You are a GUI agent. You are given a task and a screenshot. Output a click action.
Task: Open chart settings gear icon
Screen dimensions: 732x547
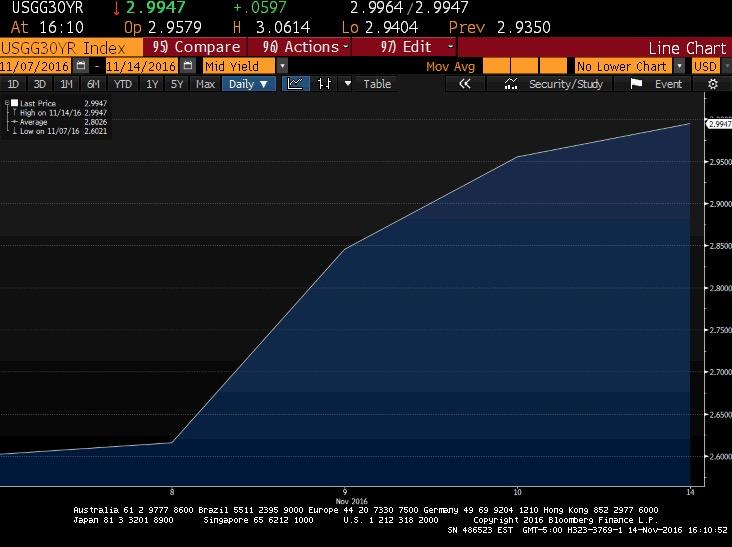click(x=713, y=84)
